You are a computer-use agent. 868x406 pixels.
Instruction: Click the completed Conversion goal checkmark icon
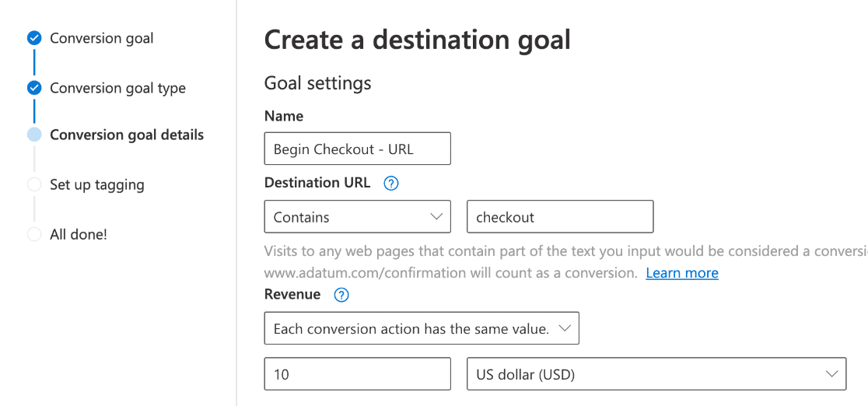click(x=34, y=38)
